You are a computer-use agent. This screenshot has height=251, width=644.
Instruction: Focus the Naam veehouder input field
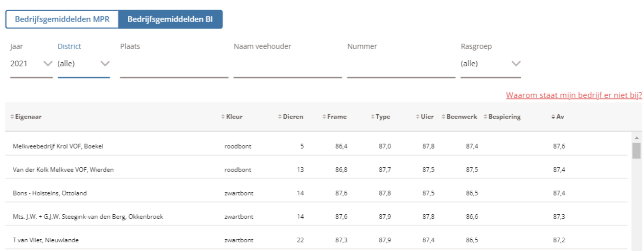coord(287,66)
